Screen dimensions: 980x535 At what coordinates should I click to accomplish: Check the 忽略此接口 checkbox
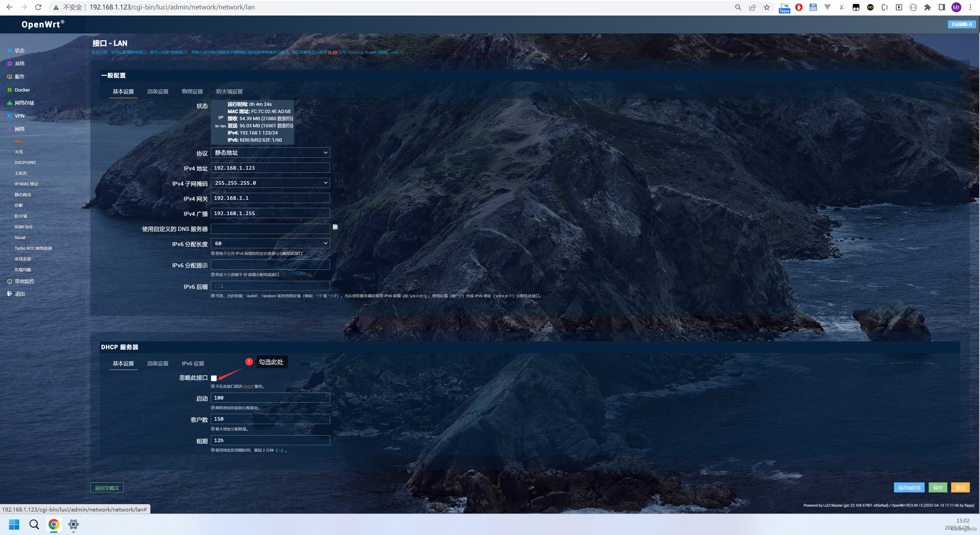(x=214, y=378)
